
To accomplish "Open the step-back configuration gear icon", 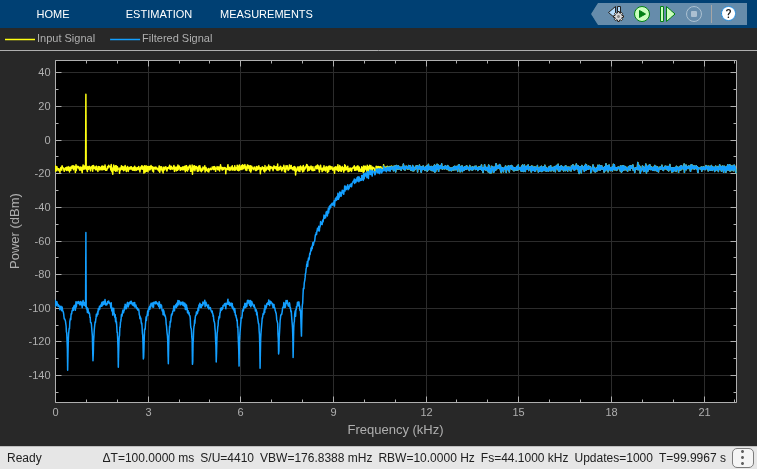I will point(616,14).
